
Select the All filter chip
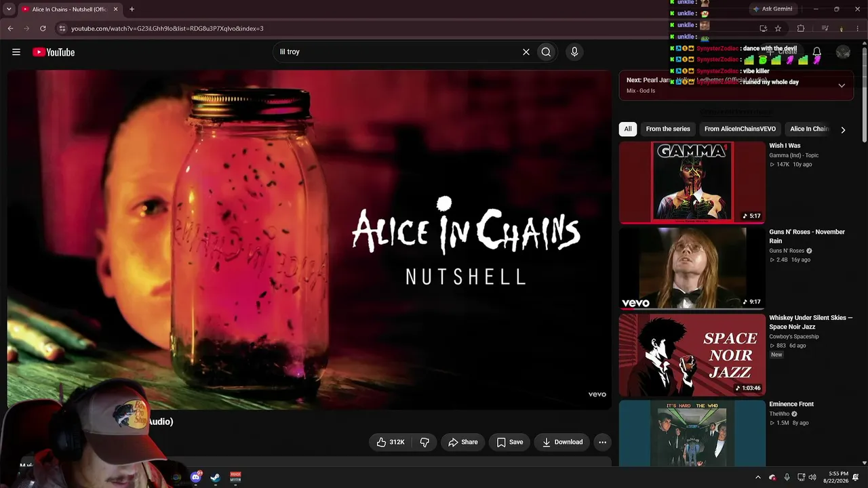(628, 129)
